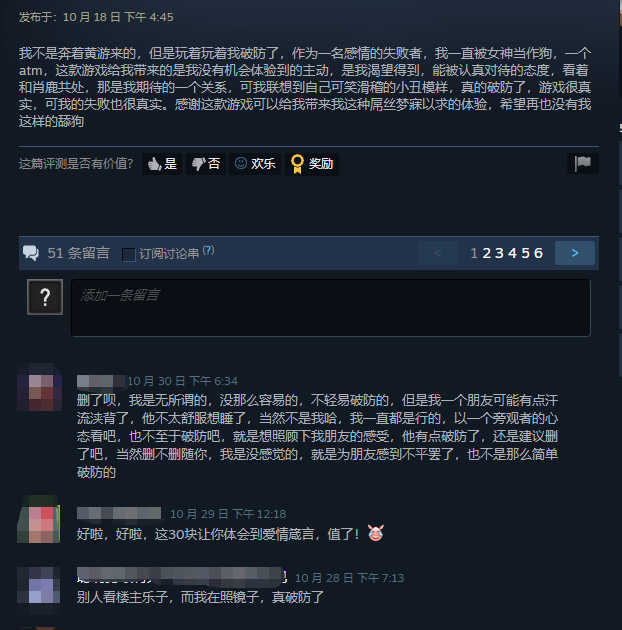
Task: Toggle the 订阅讨论串 subscribe checkbox
Action: [129, 255]
